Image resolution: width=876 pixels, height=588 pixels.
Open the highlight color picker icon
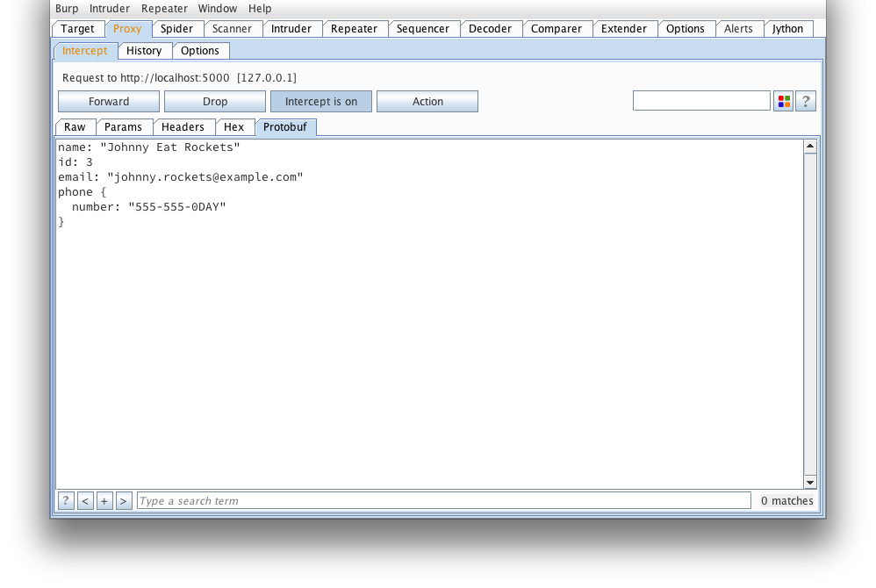click(784, 102)
